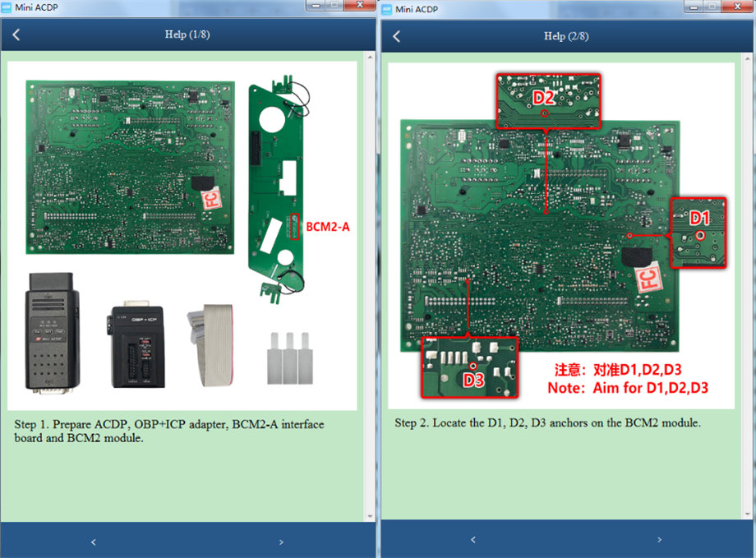Viewport: 756px width, 558px height.
Task: Click scroll up arrow in Help (1/8) window
Action: tap(370, 57)
